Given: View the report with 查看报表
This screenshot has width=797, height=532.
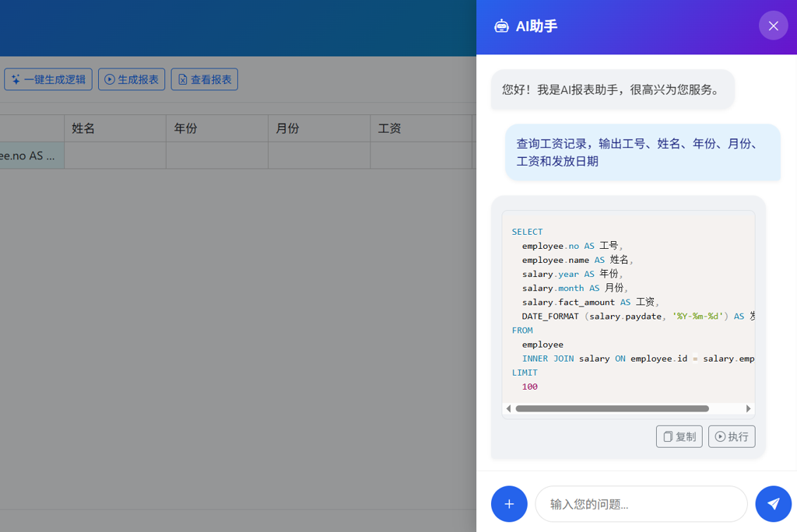Looking at the screenshot, I should click(204, 79).
